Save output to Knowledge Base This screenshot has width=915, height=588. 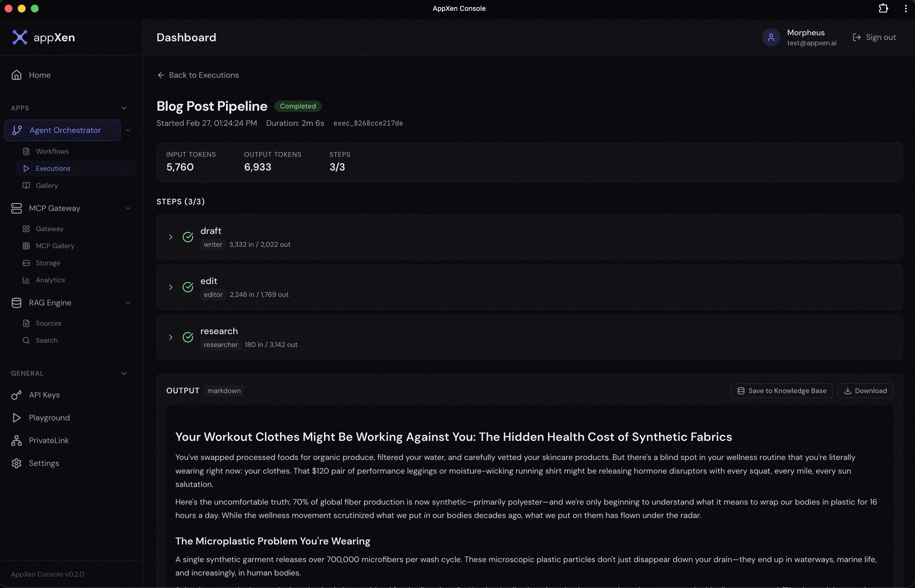point(781,390)
